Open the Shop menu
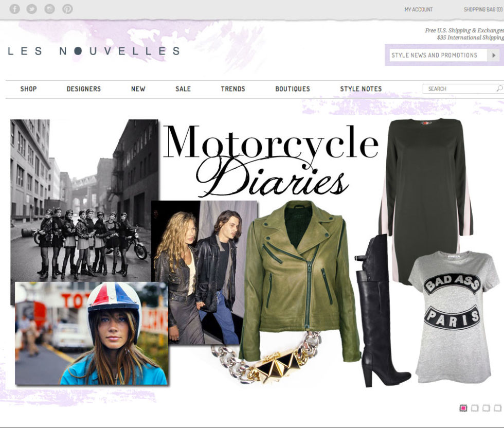This screenshot has height=428, width=504. [x=29, y=89]
